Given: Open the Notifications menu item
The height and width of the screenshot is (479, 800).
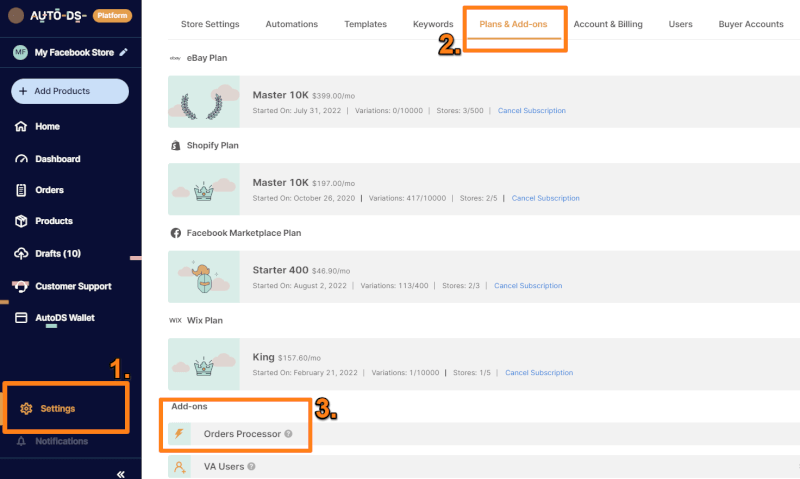Looking at the screenshot, I should coord(62,441).
